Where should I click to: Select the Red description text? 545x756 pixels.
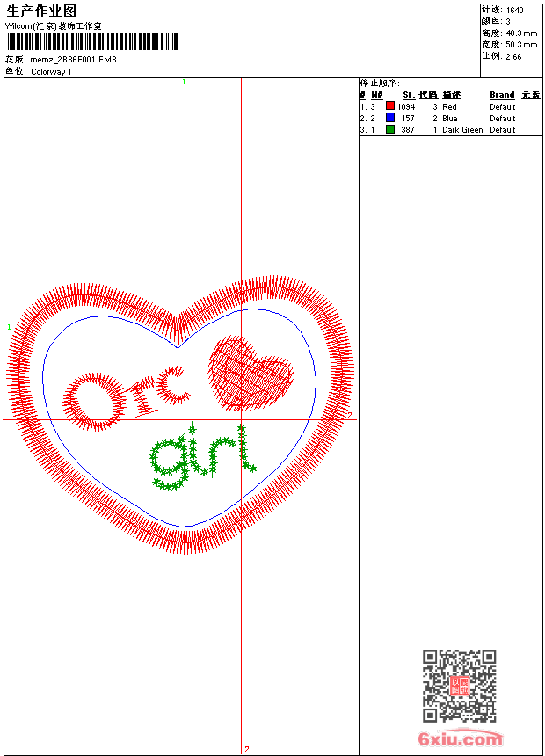click(449, 106)
